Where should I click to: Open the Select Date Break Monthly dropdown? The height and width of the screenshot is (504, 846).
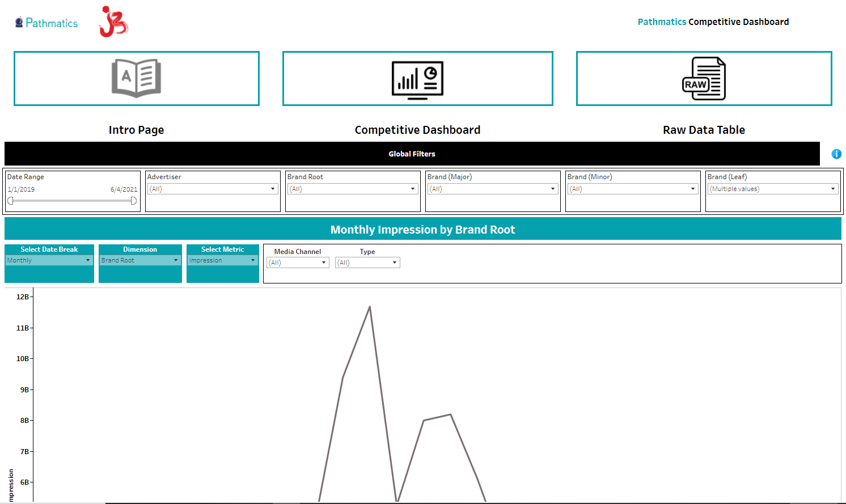tap(49, 260)
